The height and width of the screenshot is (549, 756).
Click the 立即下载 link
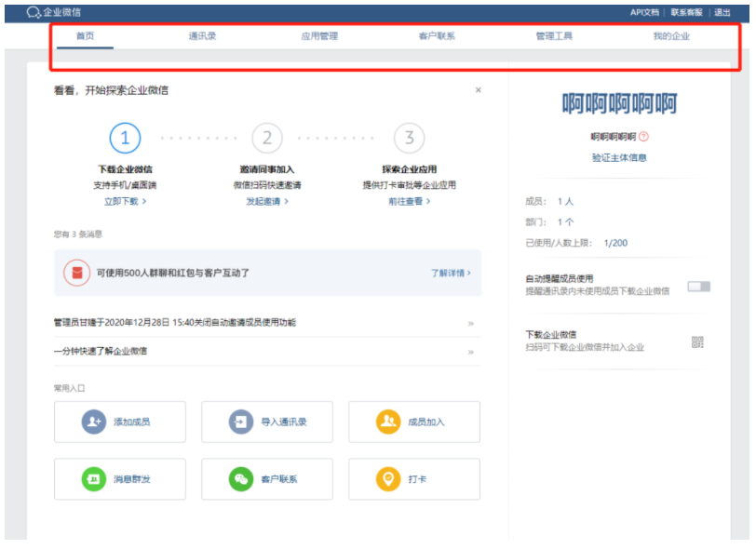click(x=125, y=202)
